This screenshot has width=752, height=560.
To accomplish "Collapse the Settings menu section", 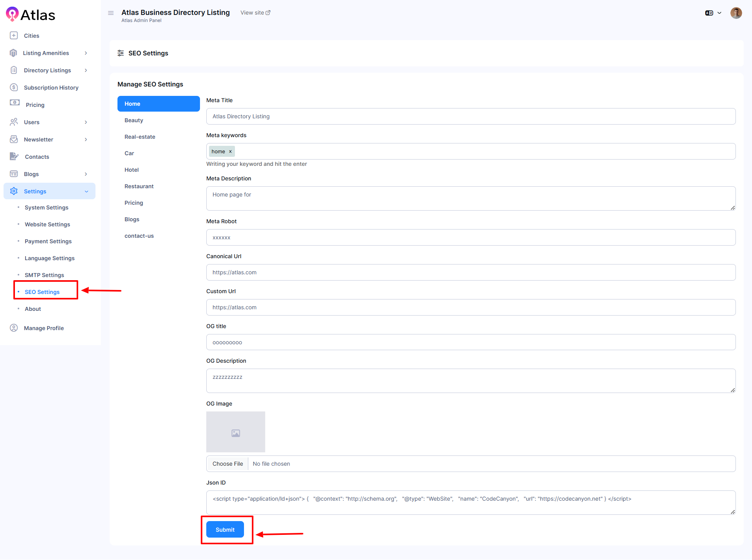I will 86,191.
